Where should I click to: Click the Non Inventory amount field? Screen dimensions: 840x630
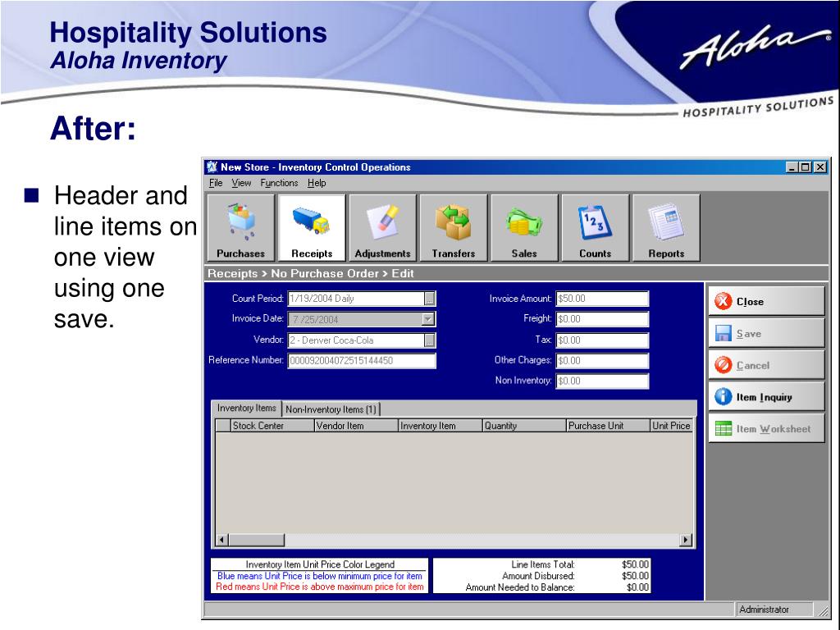602,381
